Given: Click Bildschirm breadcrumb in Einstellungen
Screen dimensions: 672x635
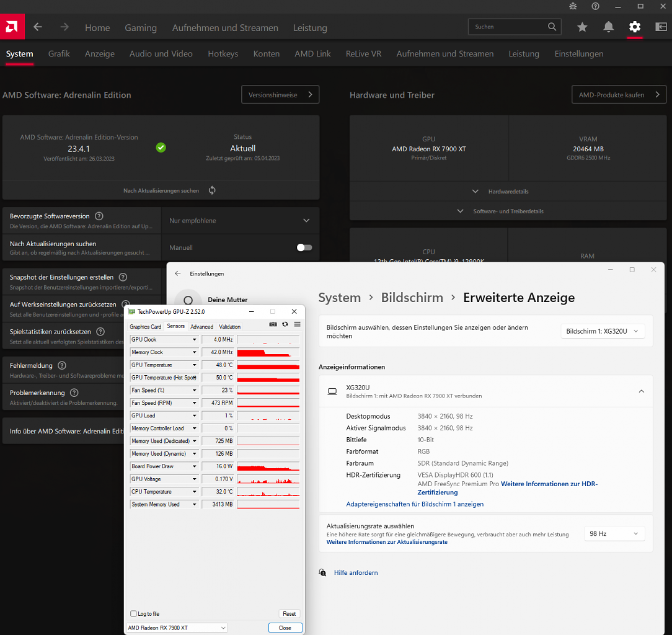Looking at the screenshot, I should (412, 297).
